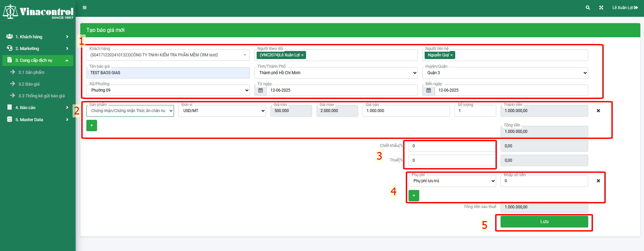The width and height of the screenshot is (644, 251).
Task: Click the Tạo báo giá mới header title
Action: [x=105, y=30]
